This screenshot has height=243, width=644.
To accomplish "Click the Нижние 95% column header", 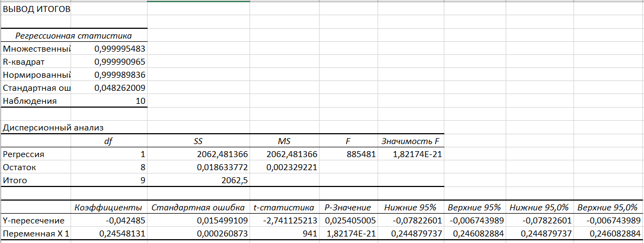I will (411, 207).
